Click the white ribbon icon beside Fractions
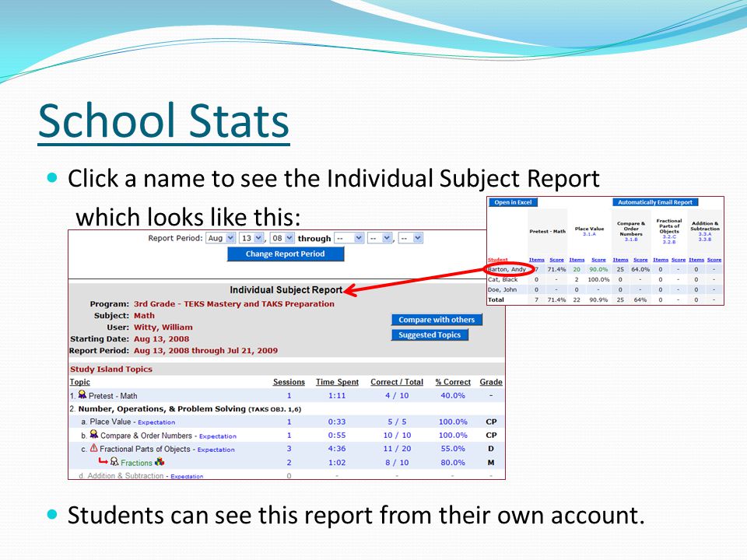 coord(114,462)
